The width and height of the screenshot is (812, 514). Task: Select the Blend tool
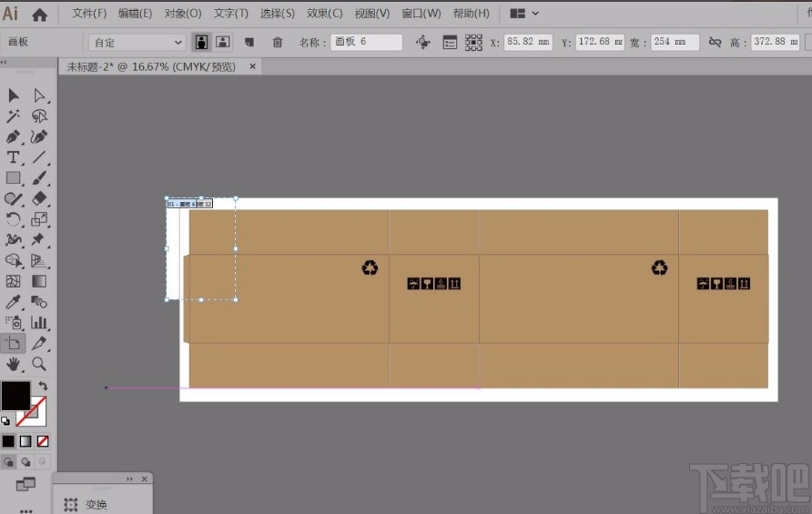pyautogui.click(x=39, y=302)
